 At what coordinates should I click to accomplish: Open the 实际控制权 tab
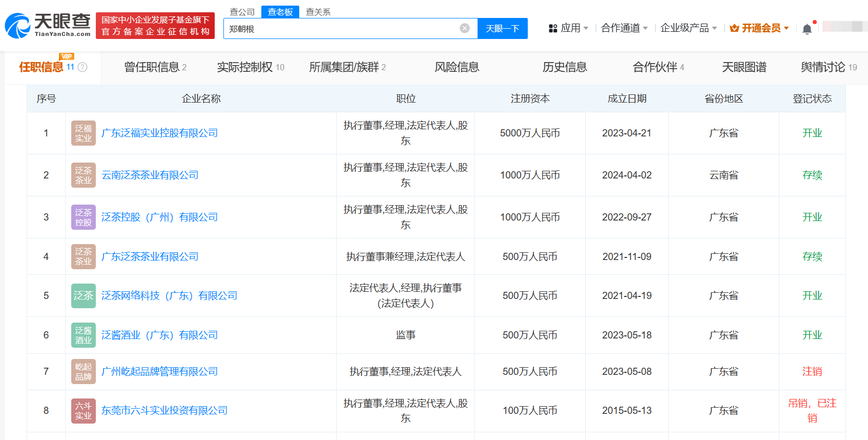pos(251,67)
